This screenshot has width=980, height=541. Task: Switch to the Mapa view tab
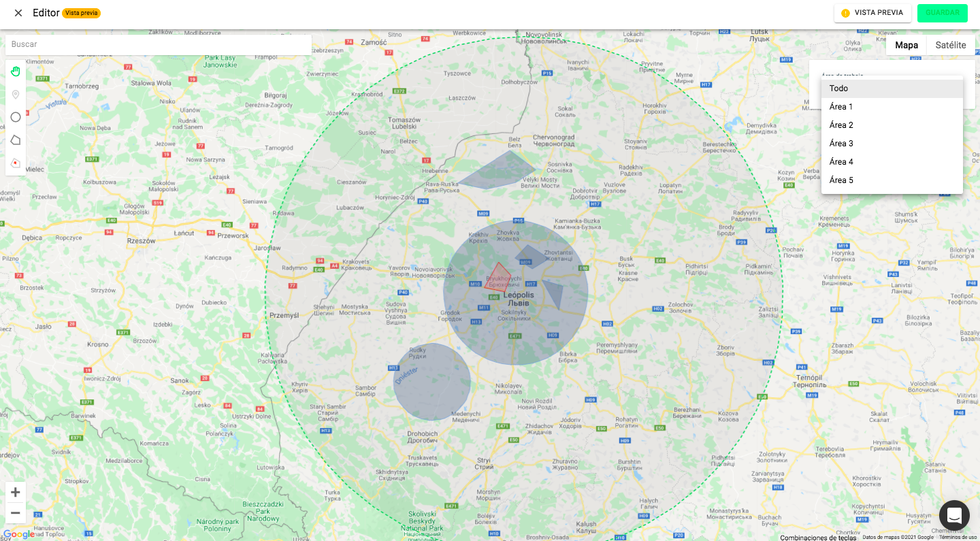tap(906, 45)
